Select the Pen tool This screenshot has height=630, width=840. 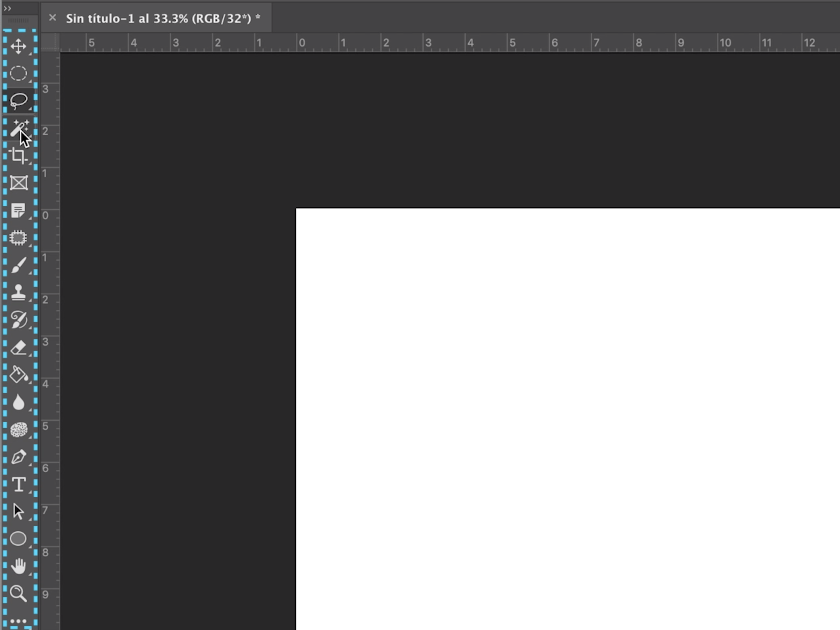pyautogui.click(x=18, y=457)
